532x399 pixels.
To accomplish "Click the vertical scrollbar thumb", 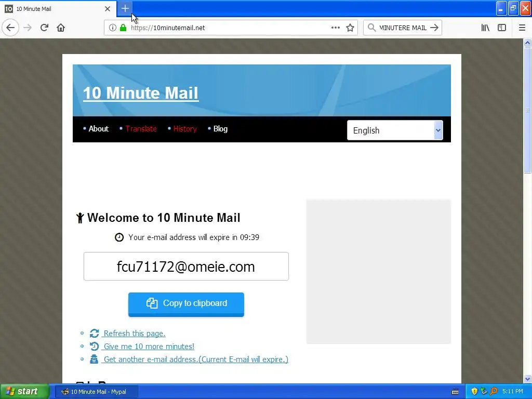I will [x=527, y=111].
